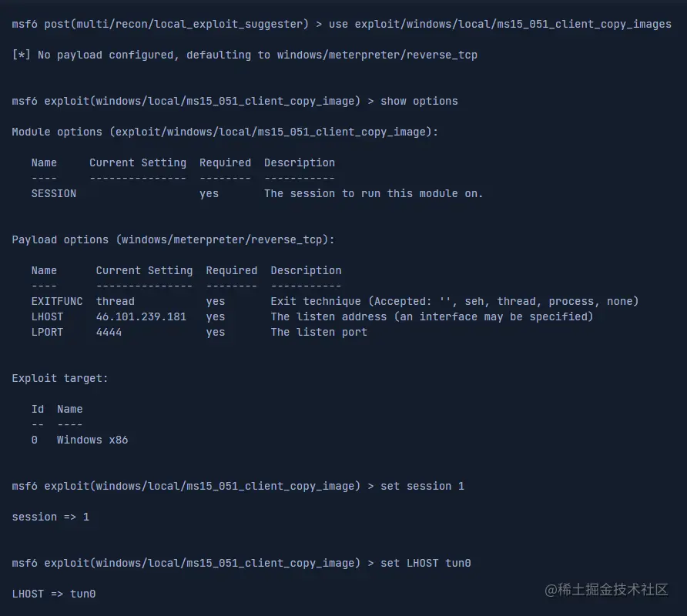Click the 'Id' column header under Exploit target
Image resolution: width=687 pixels, height=616 pixels.
38,409
